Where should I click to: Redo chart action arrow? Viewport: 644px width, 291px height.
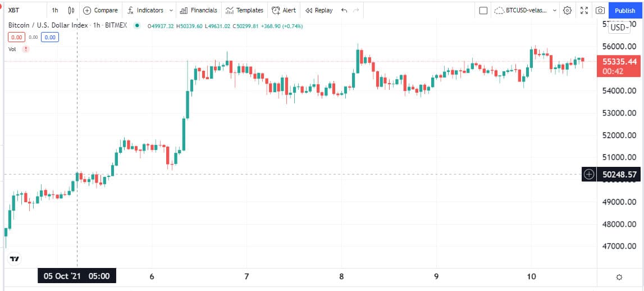[356, 10]
